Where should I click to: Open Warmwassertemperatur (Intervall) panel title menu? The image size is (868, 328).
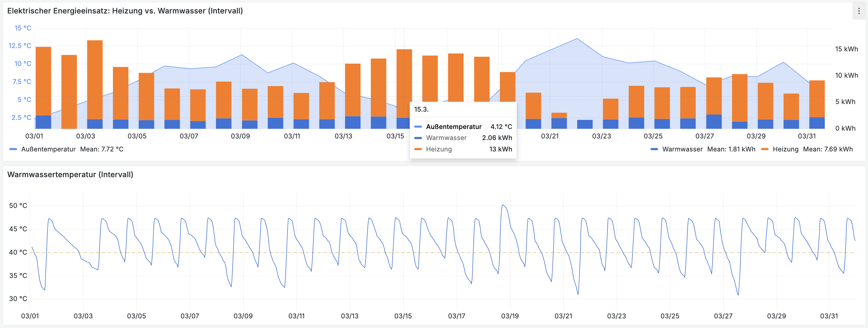pos(70,174)
